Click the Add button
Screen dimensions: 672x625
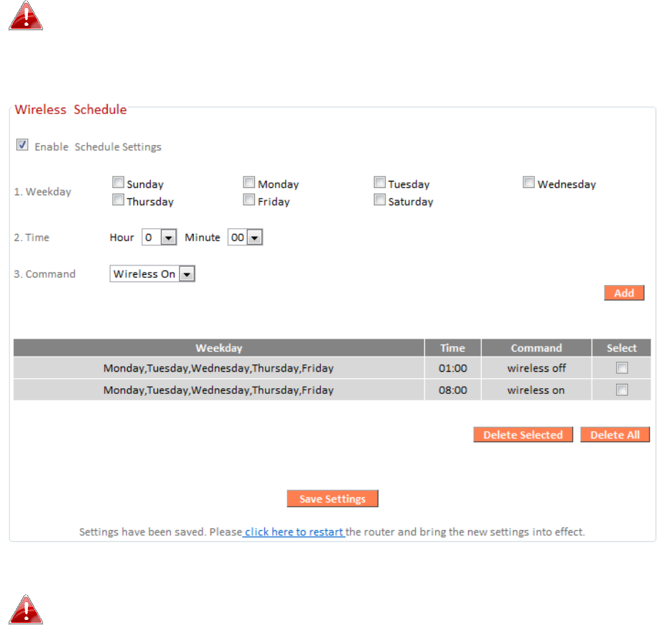624,293
